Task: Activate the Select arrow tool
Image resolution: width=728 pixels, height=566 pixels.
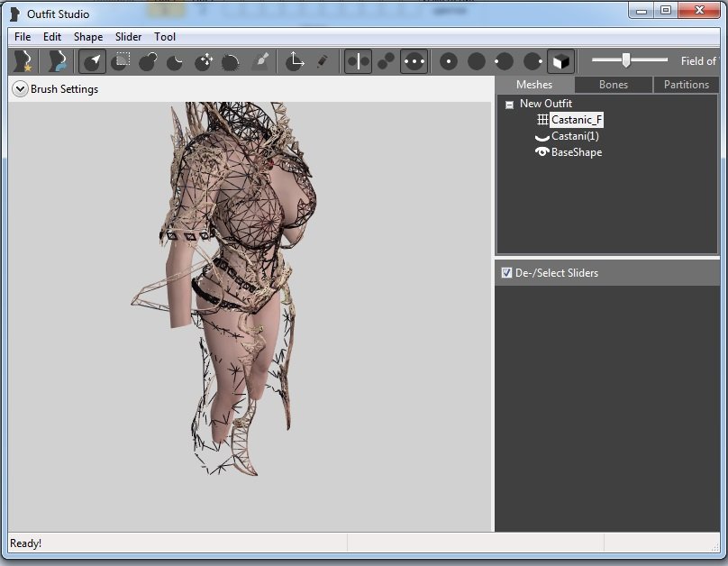Action: [92, 61]
